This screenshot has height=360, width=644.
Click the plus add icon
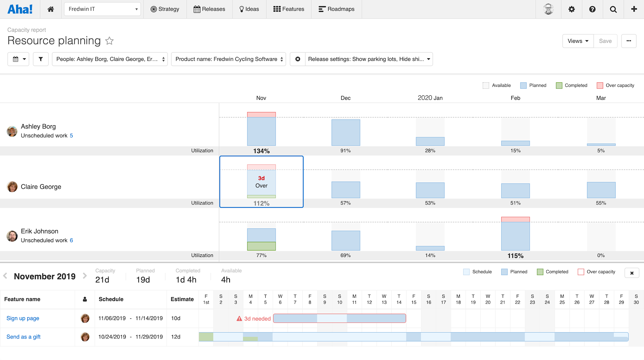[634, 9]
